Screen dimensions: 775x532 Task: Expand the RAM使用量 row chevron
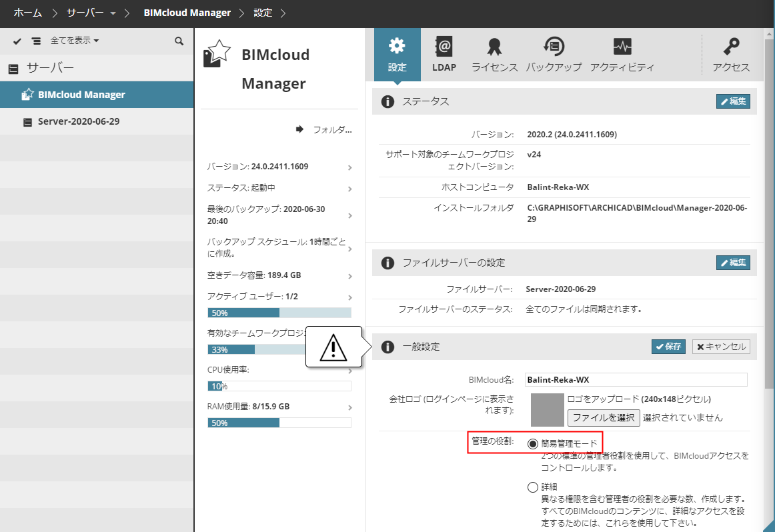(350, 407)
